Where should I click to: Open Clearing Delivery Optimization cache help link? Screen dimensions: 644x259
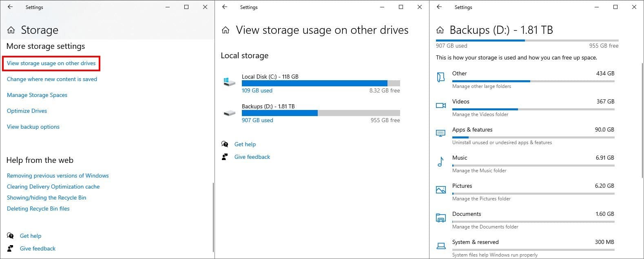tap(53, 187)
